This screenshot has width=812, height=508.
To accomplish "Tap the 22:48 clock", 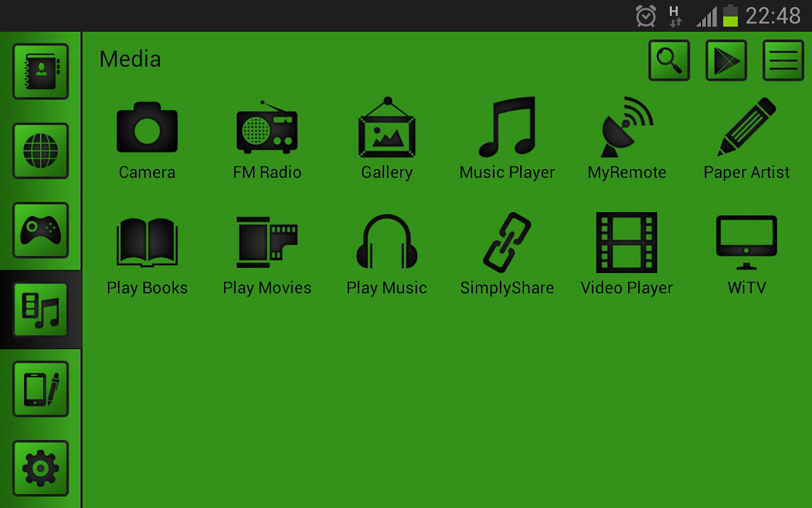I will pos(773,16).
